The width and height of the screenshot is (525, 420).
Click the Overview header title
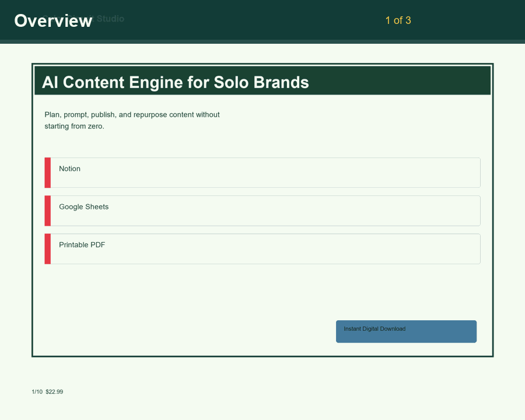pos(53,20)
